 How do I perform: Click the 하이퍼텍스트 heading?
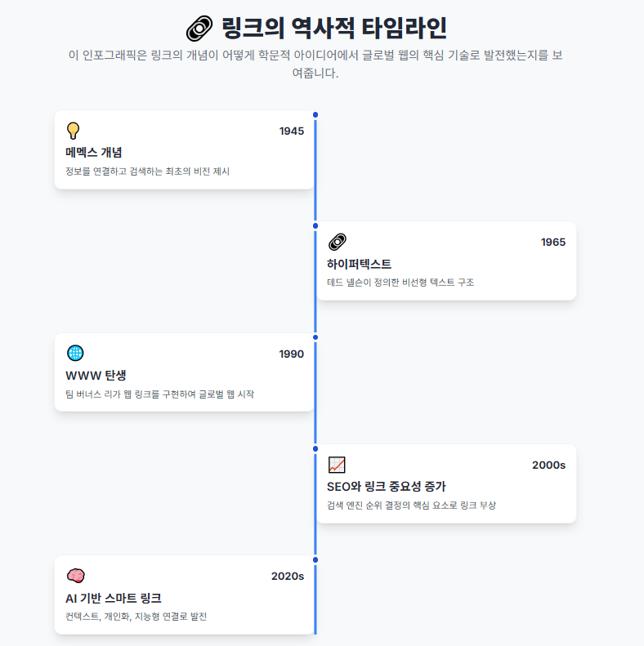tap(359, 264)
